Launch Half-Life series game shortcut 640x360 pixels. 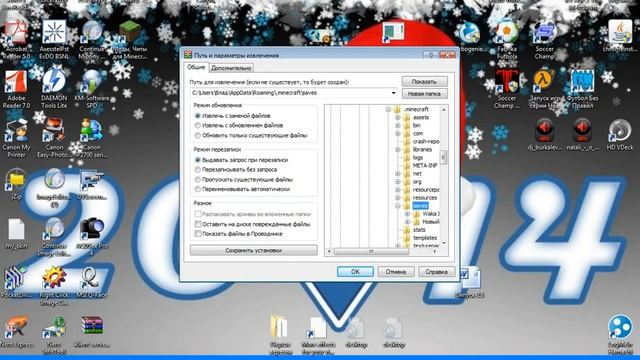click(x=544, y=89)
